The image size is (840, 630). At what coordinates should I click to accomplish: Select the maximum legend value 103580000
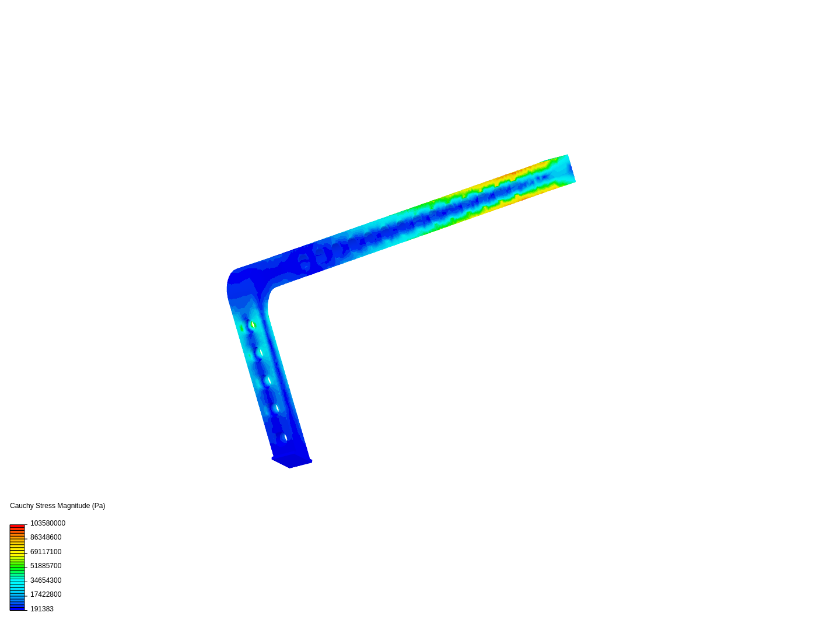click(x=48, y=523)
